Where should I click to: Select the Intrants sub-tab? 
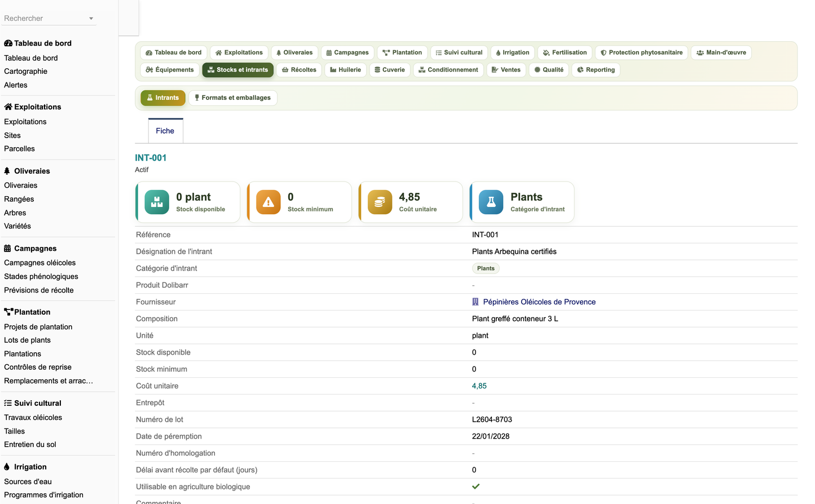coord(163,98)
